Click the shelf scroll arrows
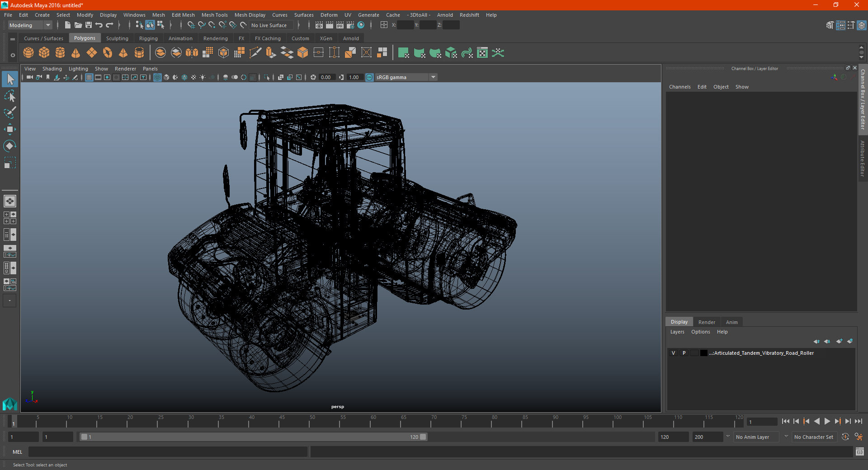This screenshot has width=868, height=470. click(861, 52)
